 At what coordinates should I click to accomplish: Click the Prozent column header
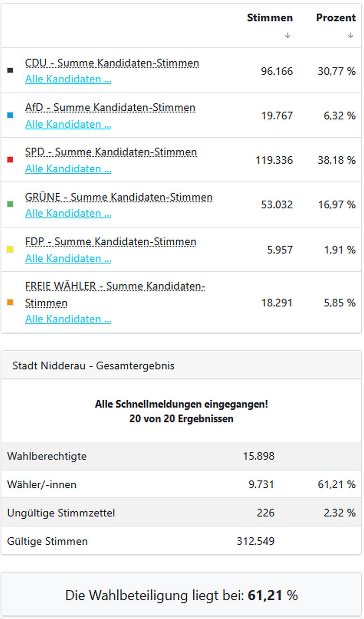pos(336,18)
